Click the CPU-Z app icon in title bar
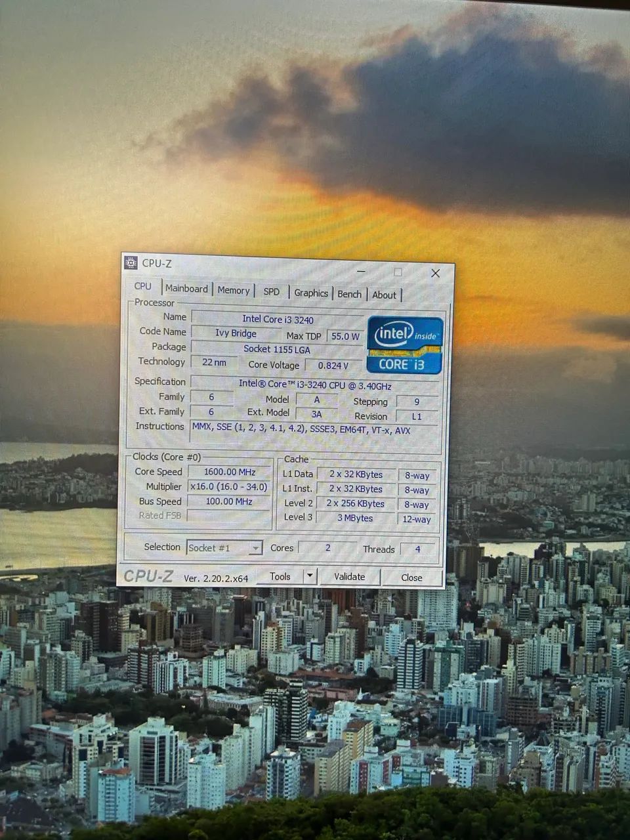The image size is (630, 840). pos(131,262)
